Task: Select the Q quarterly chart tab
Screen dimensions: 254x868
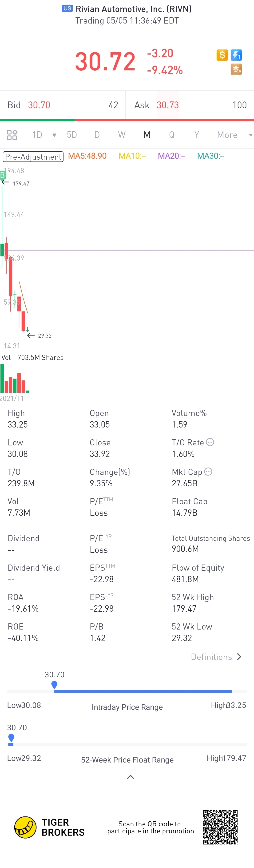Action: pyautogui.click(x=172, y=135)
